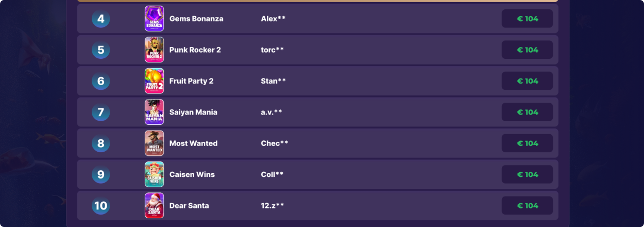This screenshot has height=227, width=644.
Task: Open the Dear Santa game icon
Action: (x=154, y=205)
